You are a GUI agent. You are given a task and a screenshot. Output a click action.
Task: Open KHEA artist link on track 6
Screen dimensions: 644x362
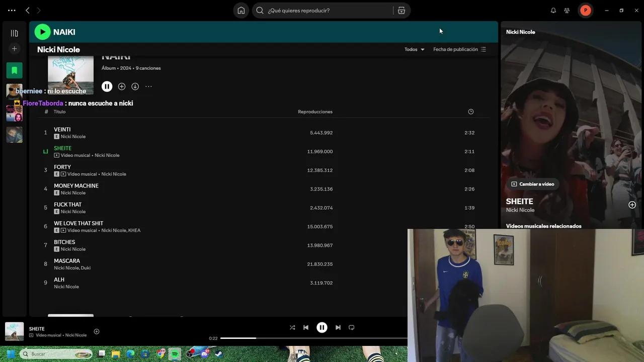(x=134, y=231)
